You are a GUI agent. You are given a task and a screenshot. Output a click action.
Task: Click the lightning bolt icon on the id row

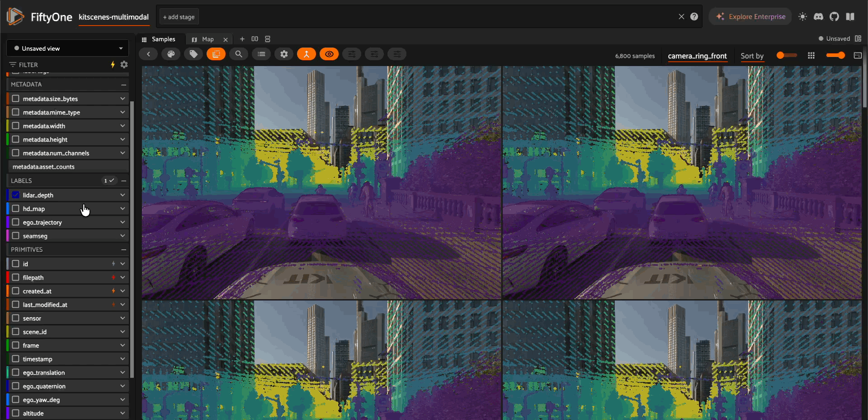pos(113,264)
